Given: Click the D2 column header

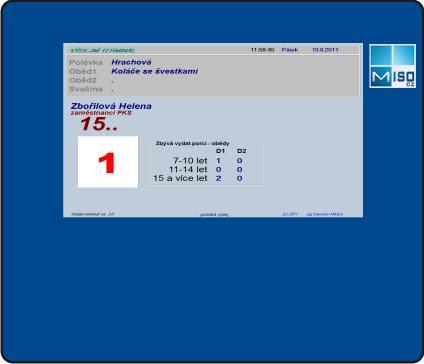Looking at the screenshot, I should tap(242, 151).
